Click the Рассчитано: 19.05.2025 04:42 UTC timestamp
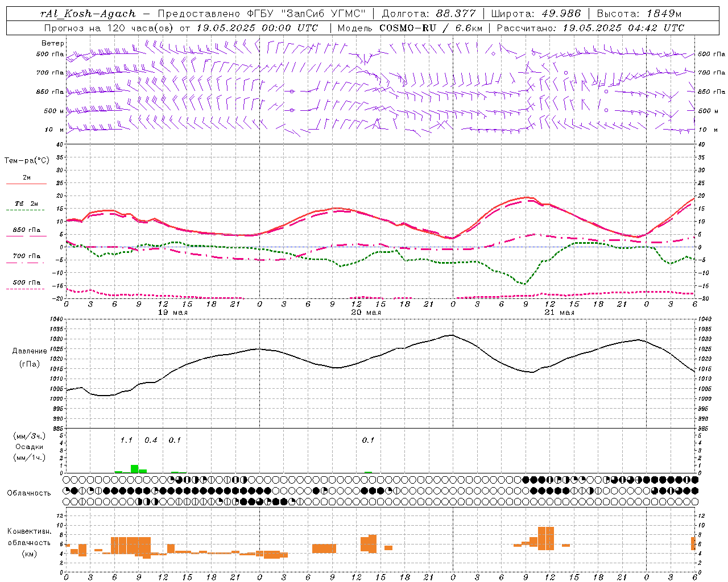This screenshot has width=728, height=582. pyautogui.click(x=590, y=28)
